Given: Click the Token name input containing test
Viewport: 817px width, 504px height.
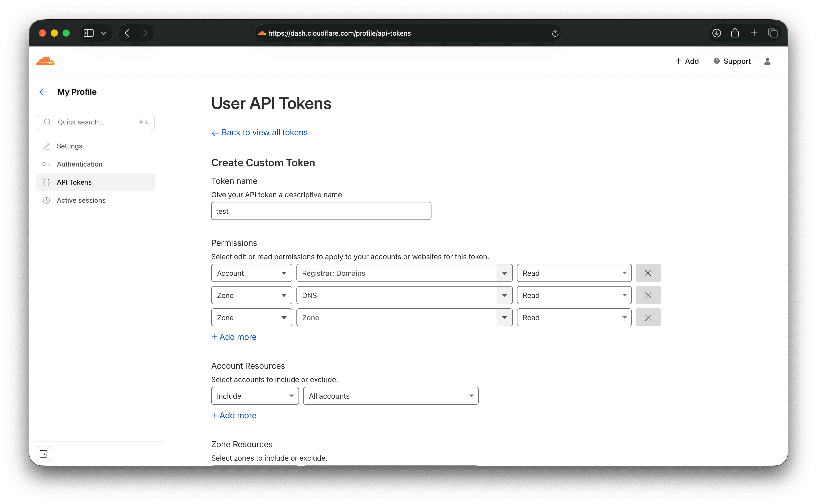Looking at the screenshot, I should pyautogui.click(x=321, y=211).
